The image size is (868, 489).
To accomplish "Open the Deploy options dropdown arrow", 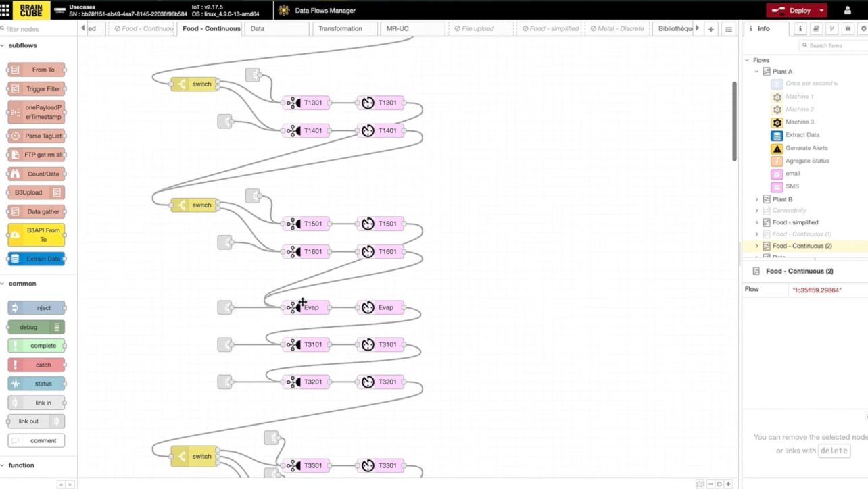I will tap(821, 10).
